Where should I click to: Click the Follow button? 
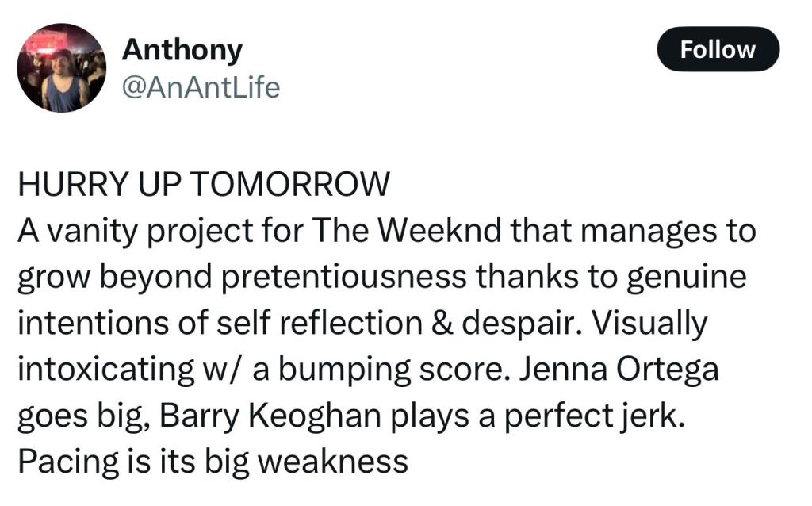click(x=718, y=49)
